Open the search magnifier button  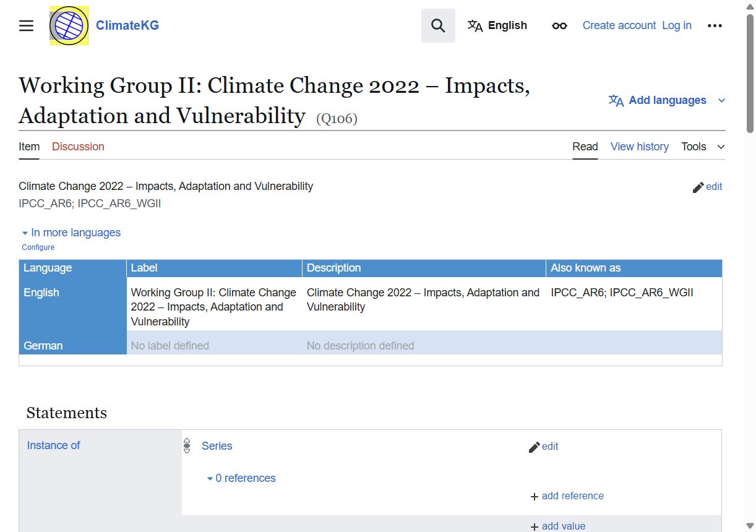point(438,25)
